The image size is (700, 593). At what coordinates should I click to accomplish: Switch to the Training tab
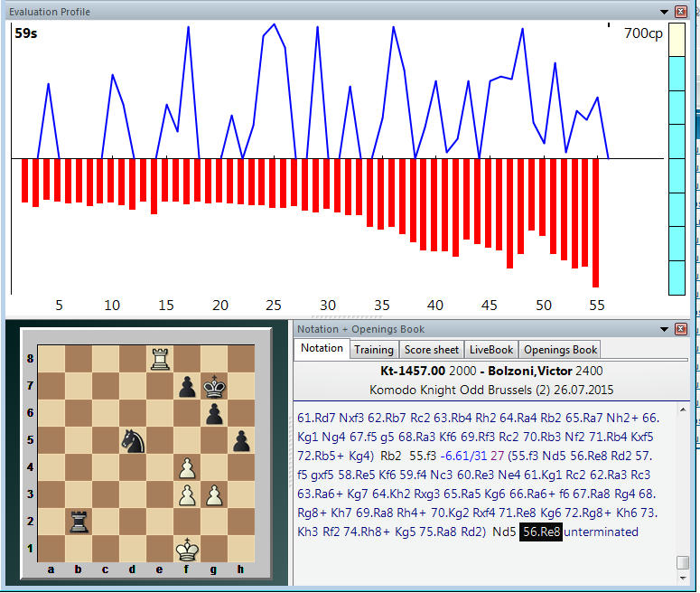click(x=373, y=350)
